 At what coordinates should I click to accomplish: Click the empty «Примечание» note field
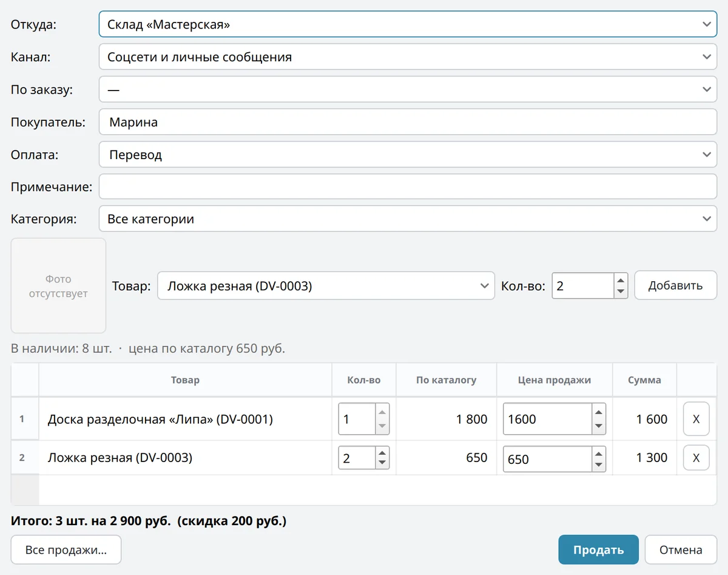pyautogui.click(x=408, y=187)
